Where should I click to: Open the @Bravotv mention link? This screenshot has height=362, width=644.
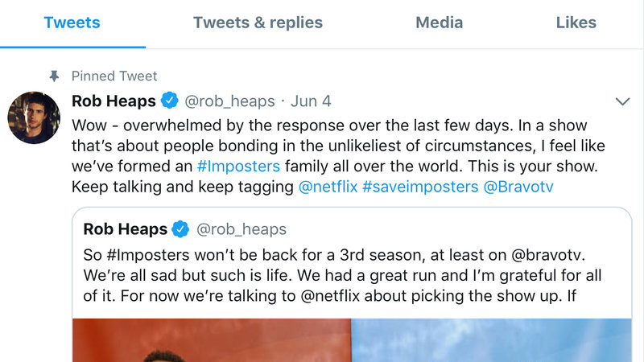[x=518, y=187]
